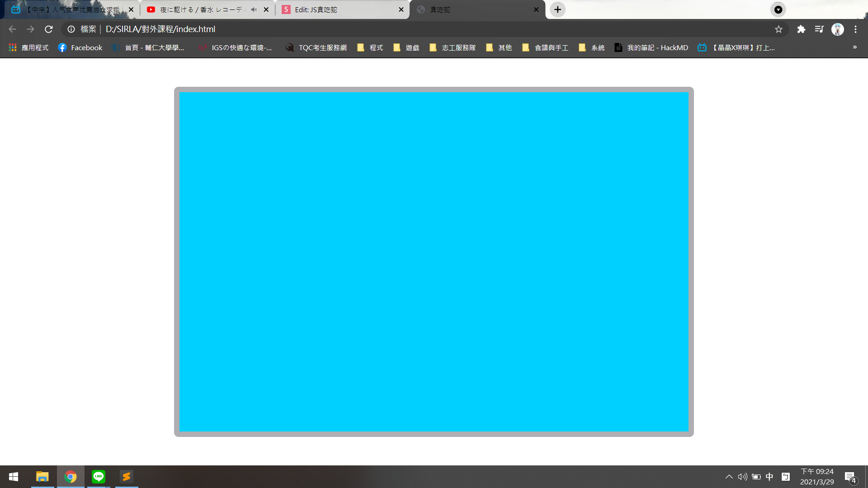The width and height of the screenshot is (868, 488).
Task: Open Chrome profile avatar
Action: tap(838, 29)
